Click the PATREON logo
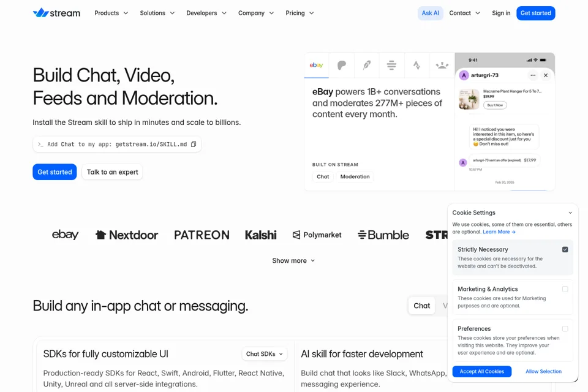This screenshot has width=588, height=392. tap(202, 235)
